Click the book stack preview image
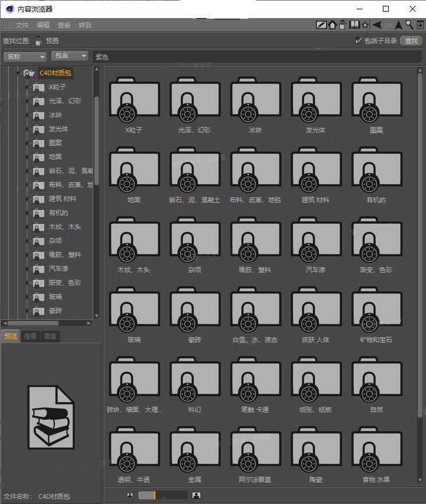Image resolution: width=426 pixels, height=504 pixels. click(51, 417)
